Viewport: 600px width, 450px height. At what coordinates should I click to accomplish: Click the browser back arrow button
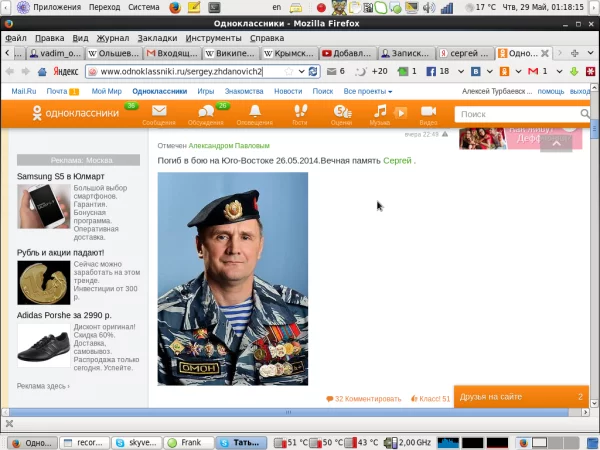tap(11, 72)
